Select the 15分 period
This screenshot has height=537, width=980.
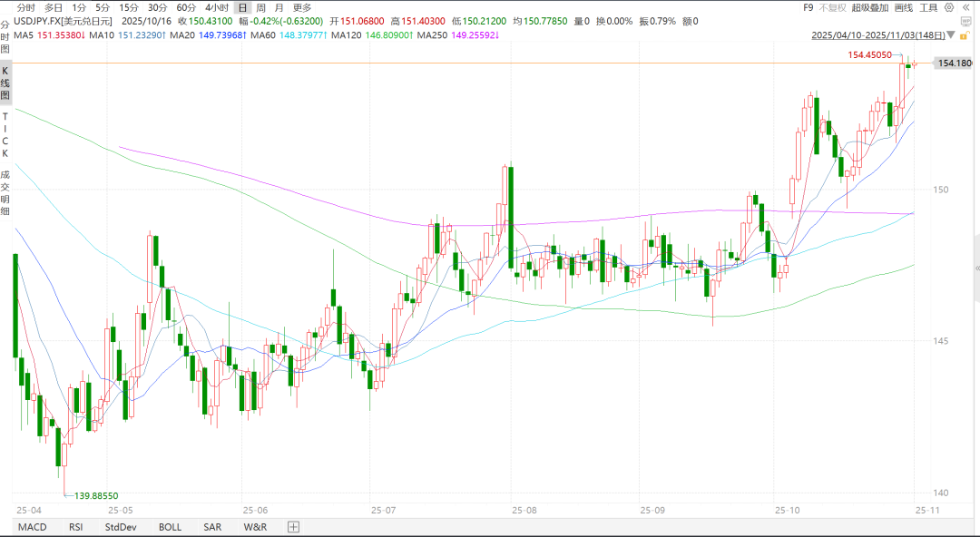tap(129, 7)
